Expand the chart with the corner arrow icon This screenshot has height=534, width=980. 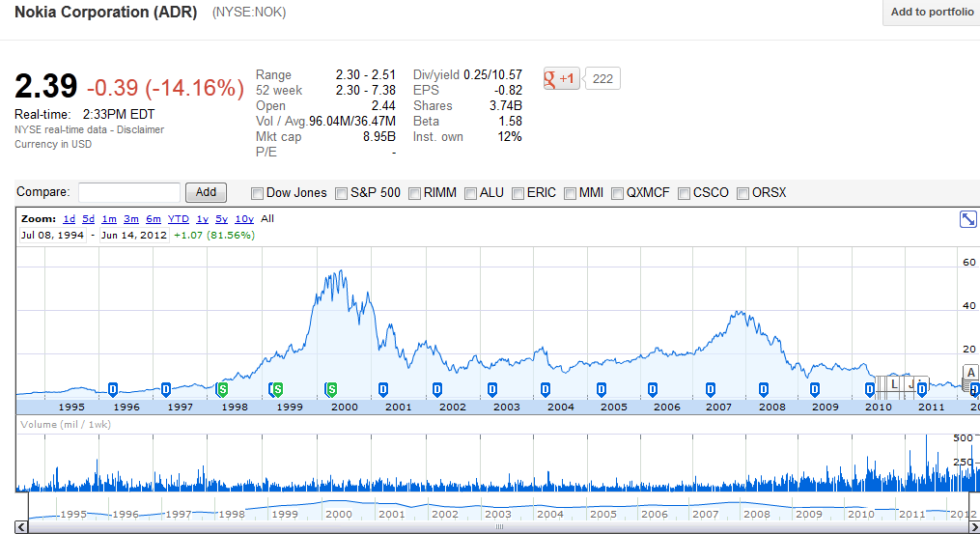[967, 219]
